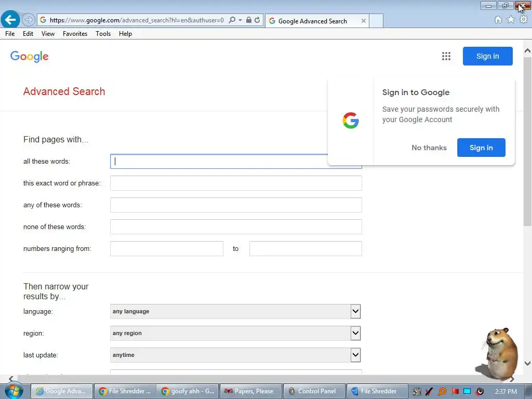
Task: Dismiss the popup with No thanks
Action: point(429,148)
